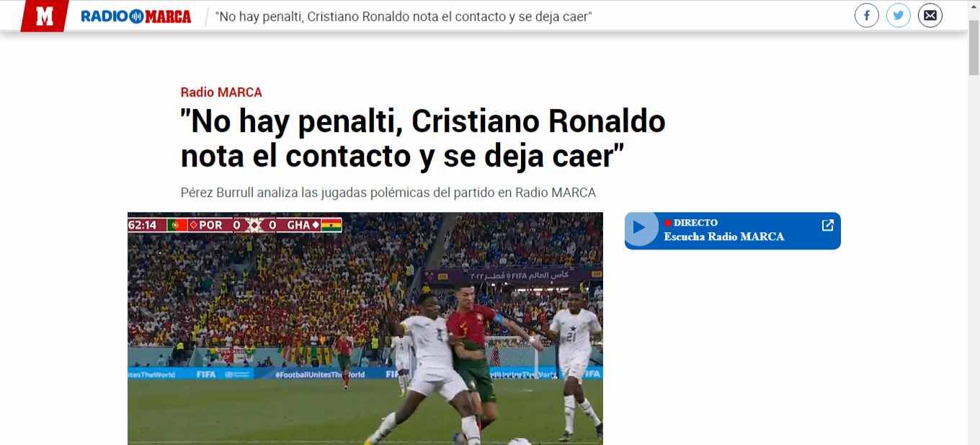
Task: Send article by email envelope icon
Action: pyautogui.click(x=930, y=15)
